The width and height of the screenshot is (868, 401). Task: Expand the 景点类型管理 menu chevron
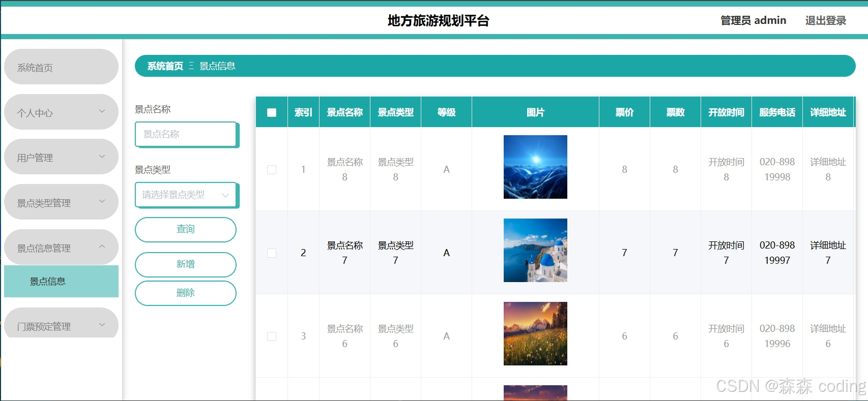(102, 201)
